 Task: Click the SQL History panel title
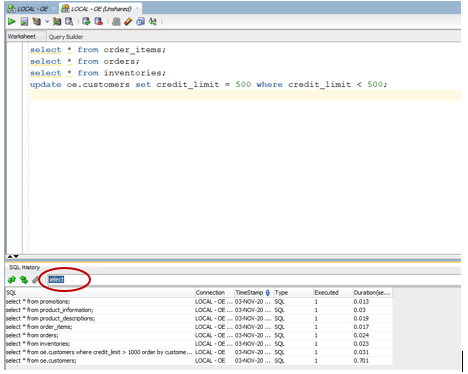click(24, 267)
